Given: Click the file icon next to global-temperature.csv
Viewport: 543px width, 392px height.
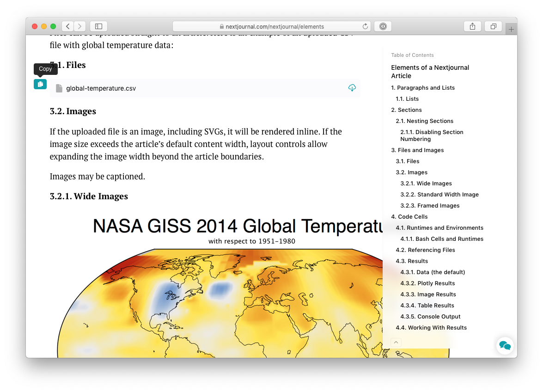Looking at the screenshot, I should [x=59, y=88].
